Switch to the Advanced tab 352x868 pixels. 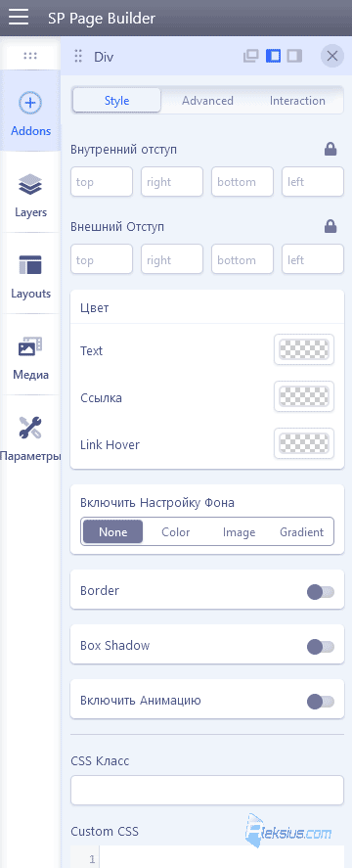click(207, 101)
